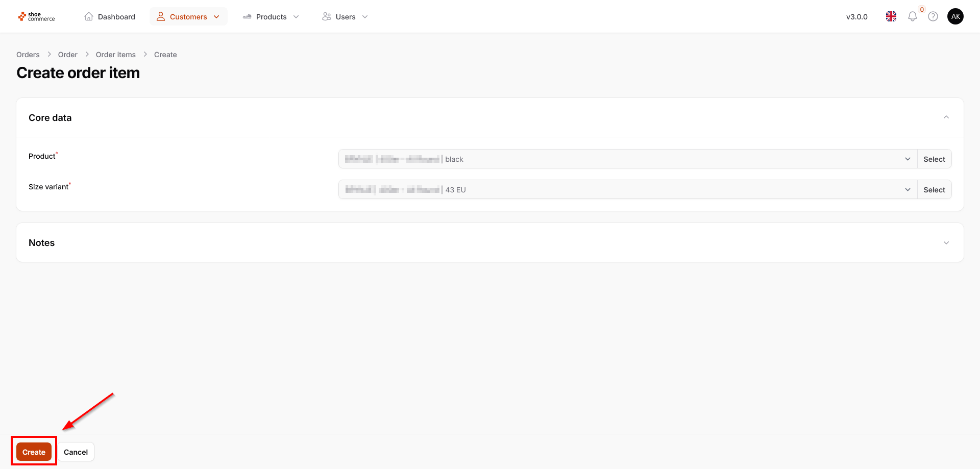The width and height of the screenshot is (980, 469).
Task: Click the Create breadcrumb
Action: coord(165,55)
